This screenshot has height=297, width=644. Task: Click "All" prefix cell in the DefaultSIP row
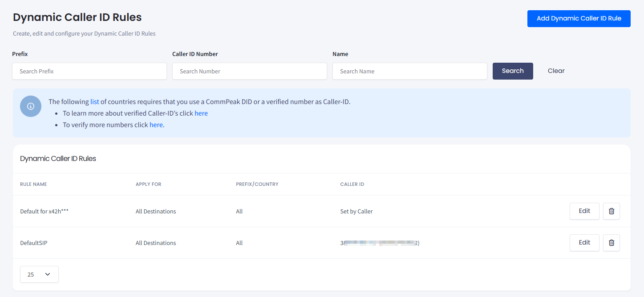tap(239, 243)
